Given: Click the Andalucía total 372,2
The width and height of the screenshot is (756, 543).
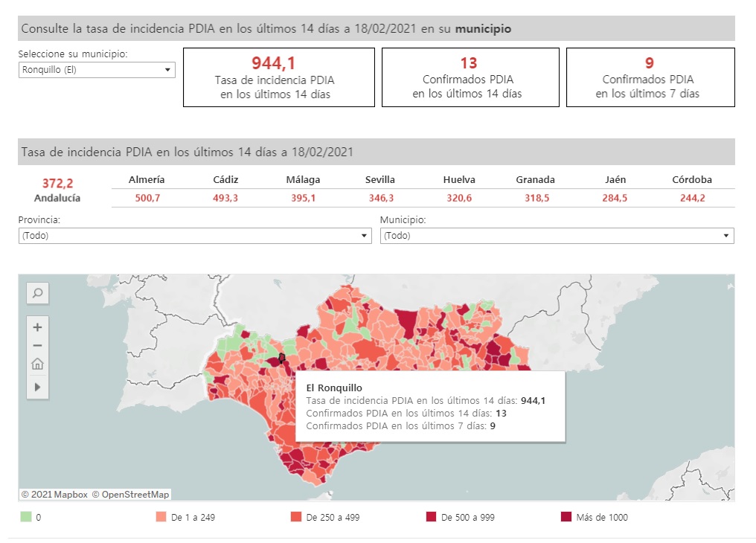Looking at the screenshot, I should point(57,183).
